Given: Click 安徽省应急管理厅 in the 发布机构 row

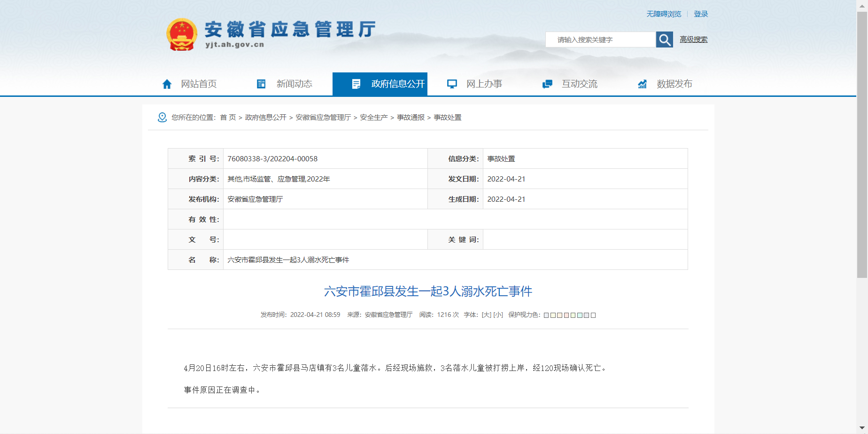Looking at the screenshot, I should [255, 199].
